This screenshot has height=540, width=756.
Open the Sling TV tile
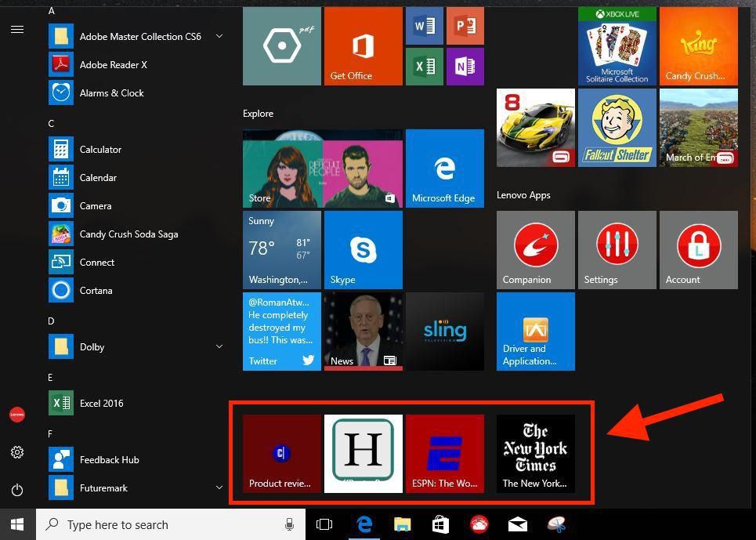click(x=444, y=332)
